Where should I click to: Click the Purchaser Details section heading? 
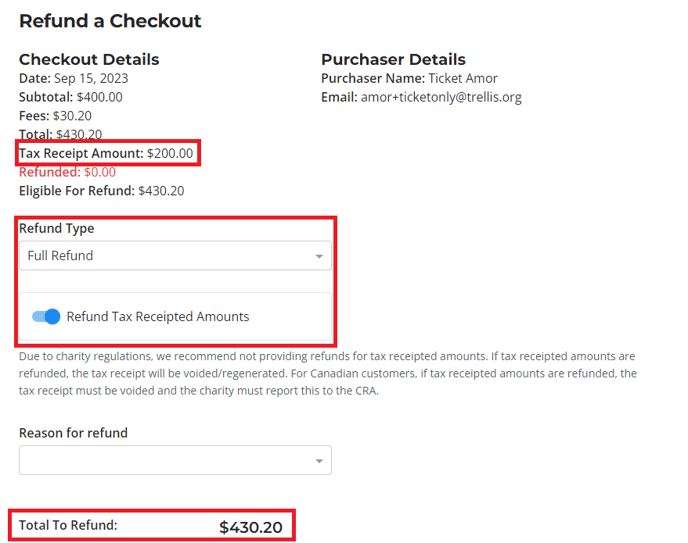point(393,59)
